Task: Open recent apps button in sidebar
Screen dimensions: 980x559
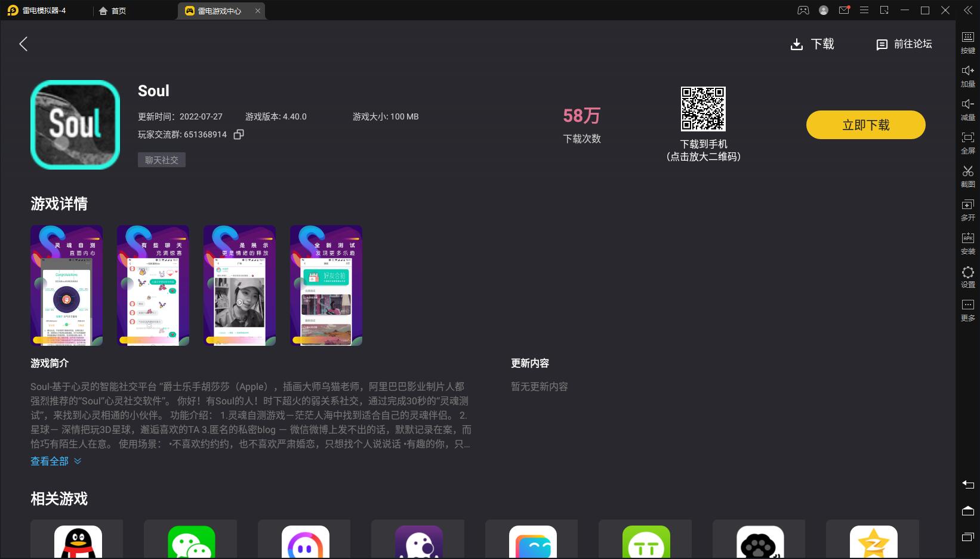Action: click(x=968, y=537)
